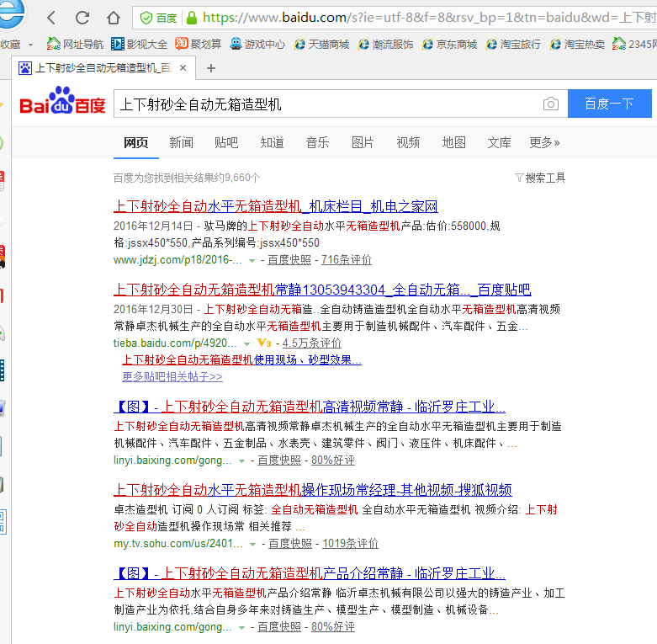Open the 聚划算 bookmark

199,44
